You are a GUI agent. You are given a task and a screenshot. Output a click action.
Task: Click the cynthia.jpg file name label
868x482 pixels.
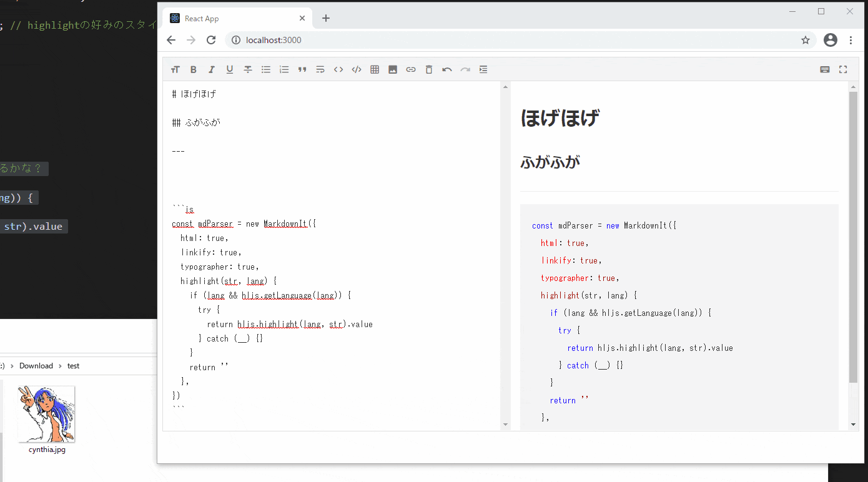pos(47,450)
